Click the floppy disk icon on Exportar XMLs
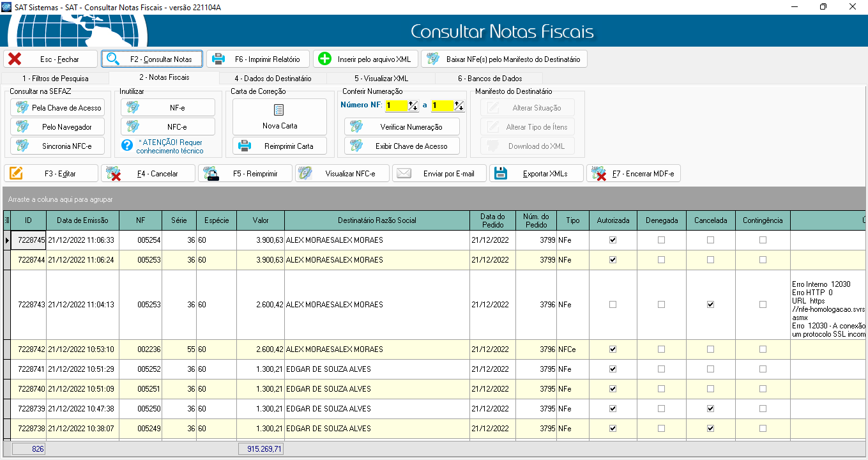 tap(501, 173)
